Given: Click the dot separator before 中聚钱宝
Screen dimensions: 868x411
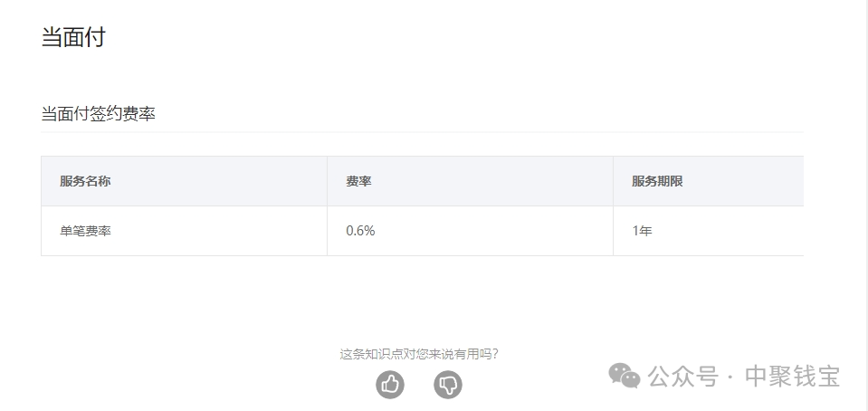Looking at the screenshot, I should (731, 377).
